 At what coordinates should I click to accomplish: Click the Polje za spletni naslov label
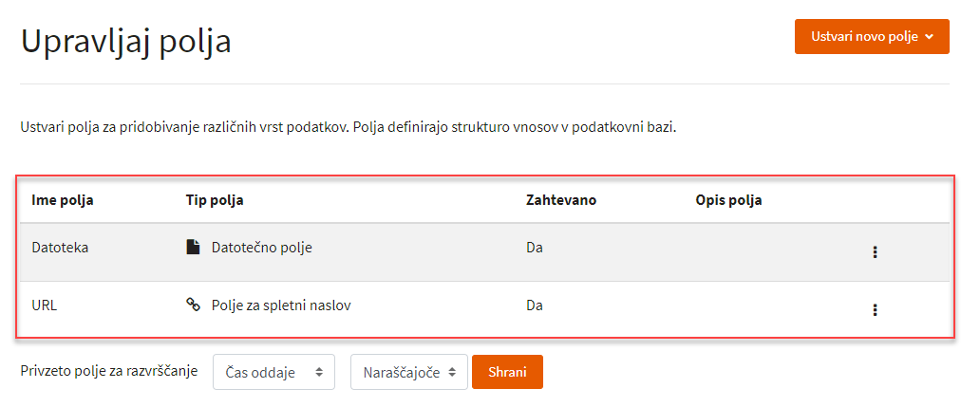pos(281,305)
